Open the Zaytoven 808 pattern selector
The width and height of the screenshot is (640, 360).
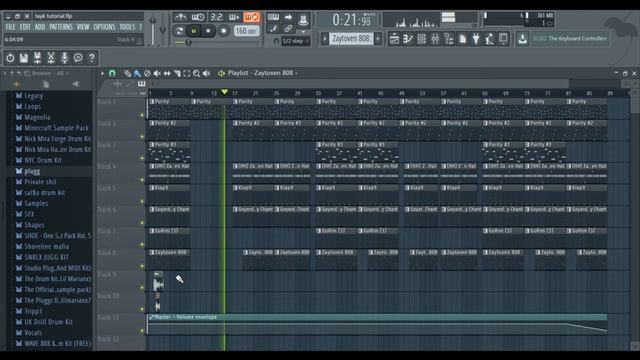[351, 39]
